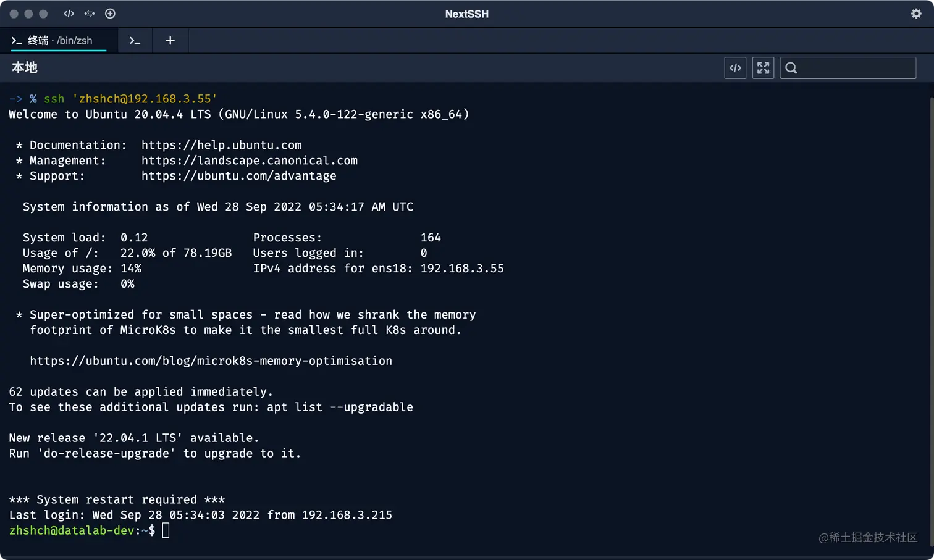The height and width of the screenshot is (560, 934).
Task: Click the New release '22.04.1 LTS' line
Action: (x=134, y=438)
